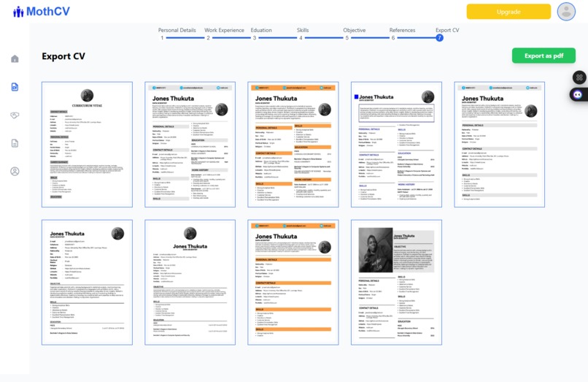Open user avatar in header

click(x=566, y=12)
